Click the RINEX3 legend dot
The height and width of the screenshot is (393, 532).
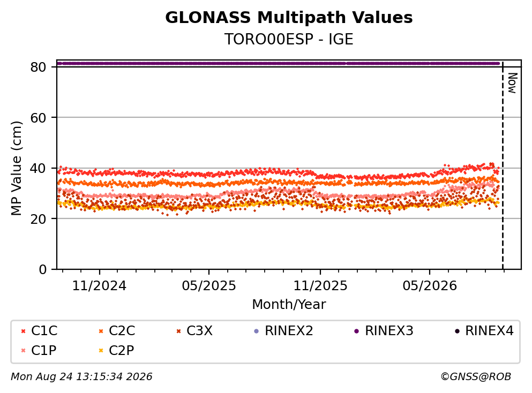tap(357, 331)
